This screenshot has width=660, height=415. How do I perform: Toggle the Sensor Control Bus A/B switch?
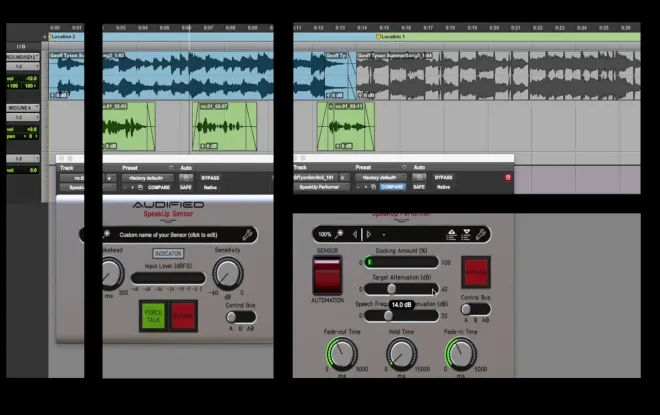[240, 317]
